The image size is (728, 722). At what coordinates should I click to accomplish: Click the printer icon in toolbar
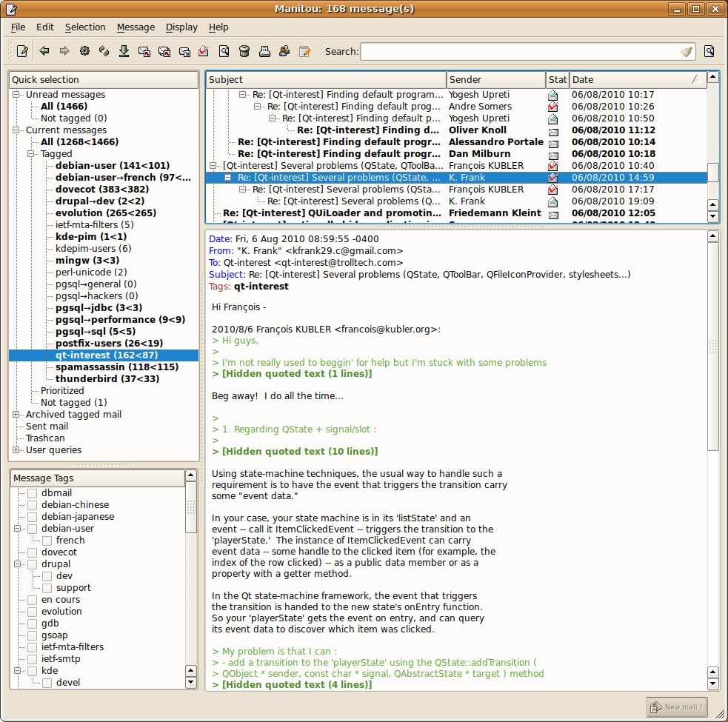pos(264,51)
